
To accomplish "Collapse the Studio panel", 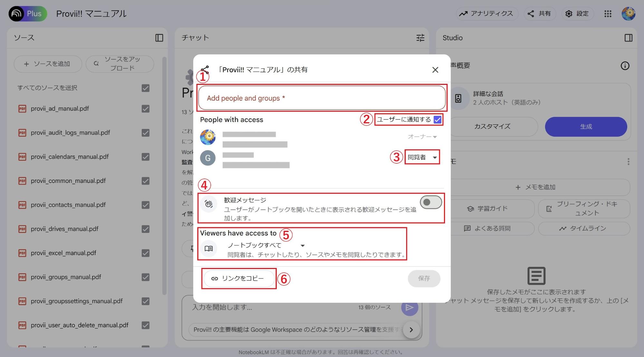I will (x=628, y=38).
